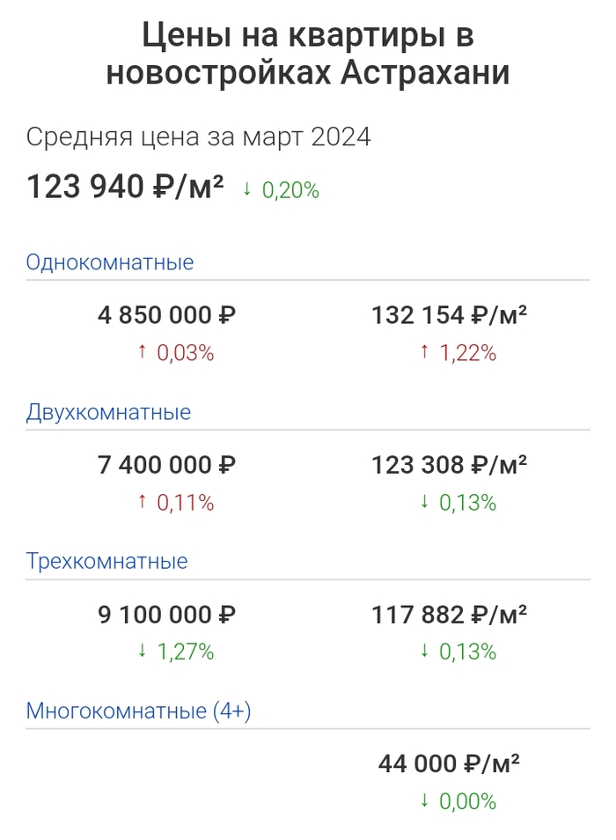Click the down arrow beside 0,00%
Image resolution: width=616 pixels, height=840 pixels.
point(424,802)
